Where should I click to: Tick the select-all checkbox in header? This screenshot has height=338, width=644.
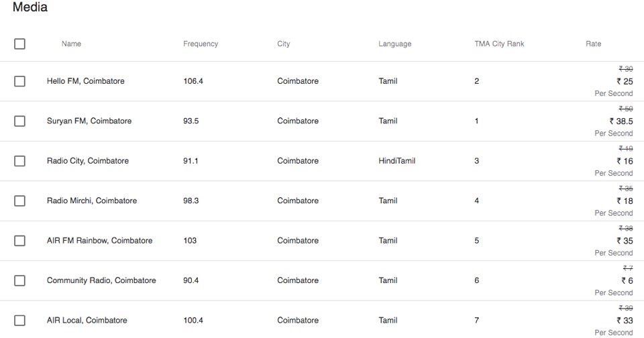(x=19, y=44)
